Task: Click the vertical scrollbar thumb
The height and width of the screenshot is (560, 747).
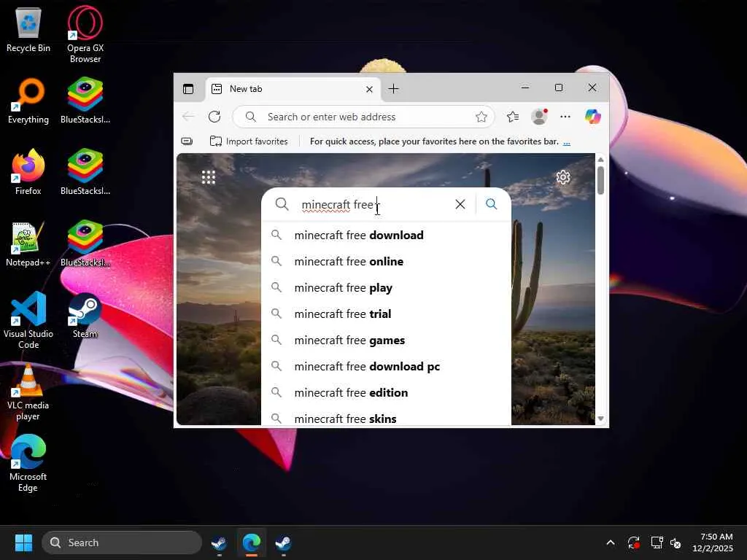Action: [601, 180]
